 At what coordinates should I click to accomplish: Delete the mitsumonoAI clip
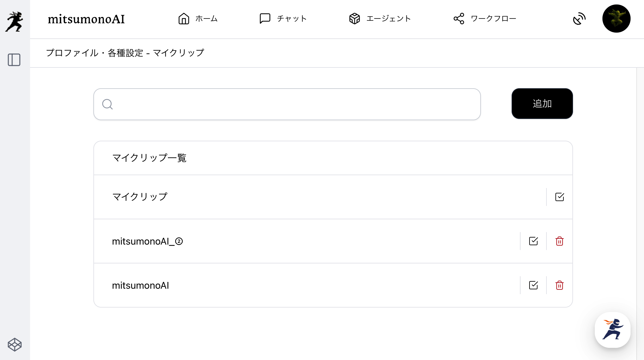point(559,285)
